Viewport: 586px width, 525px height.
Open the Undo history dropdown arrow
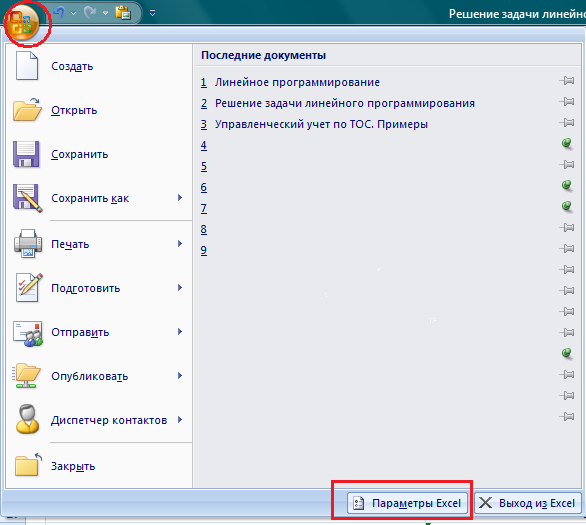tap(74, 13)
